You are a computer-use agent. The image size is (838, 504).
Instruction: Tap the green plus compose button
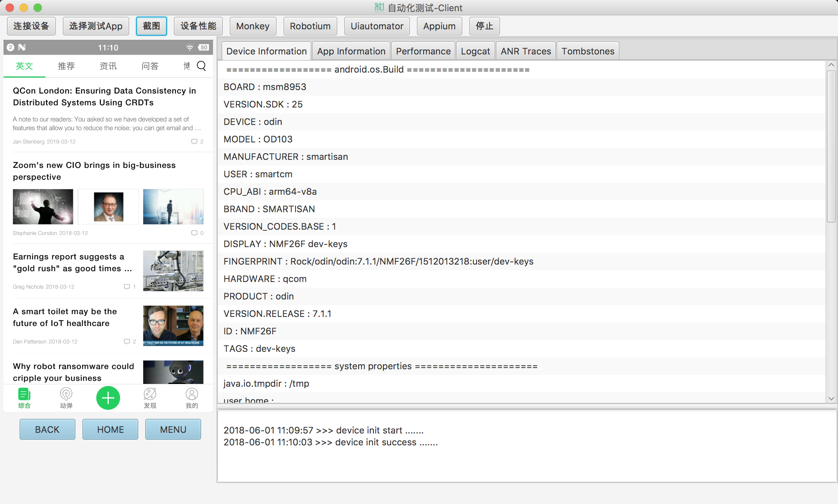108,398
